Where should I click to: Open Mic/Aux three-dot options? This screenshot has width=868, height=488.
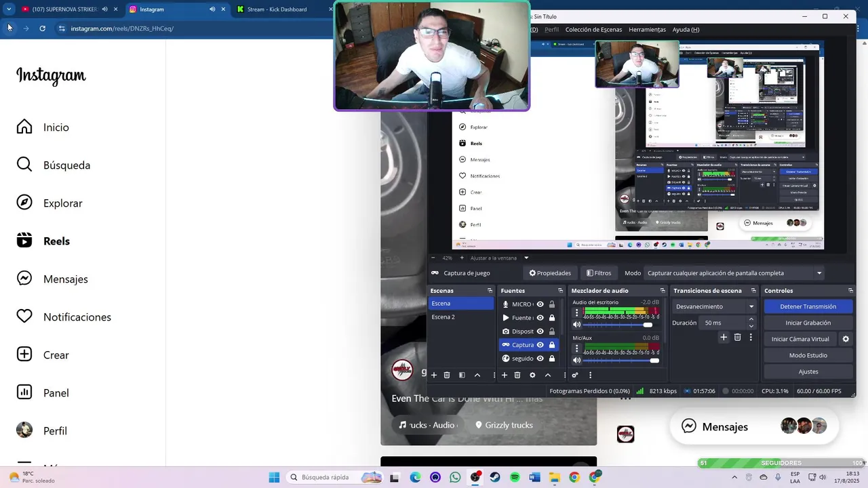click(x=577, y=348)
